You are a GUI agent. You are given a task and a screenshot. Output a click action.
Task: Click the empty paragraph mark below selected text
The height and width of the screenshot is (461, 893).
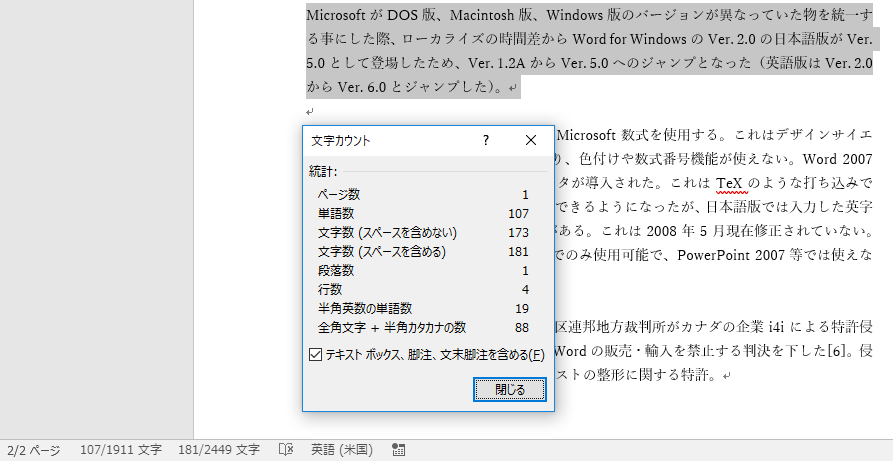(310, 112)
